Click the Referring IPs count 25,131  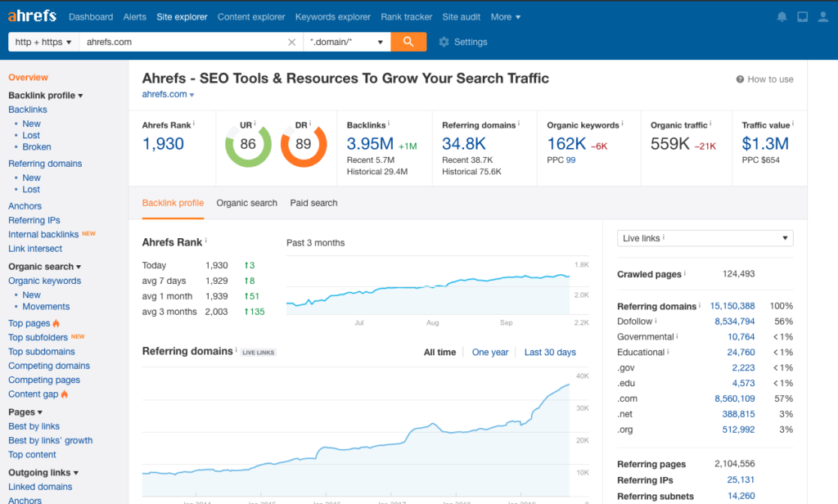coord(741,480)
